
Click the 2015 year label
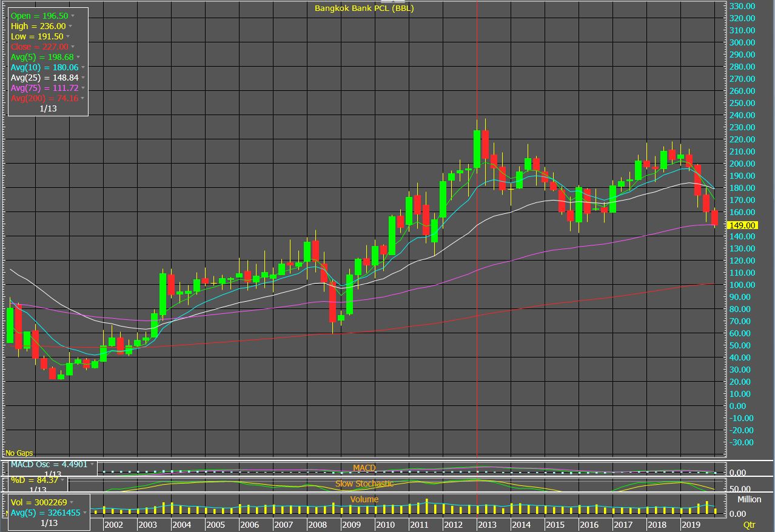pyautogui.click(x=555, y=525)
